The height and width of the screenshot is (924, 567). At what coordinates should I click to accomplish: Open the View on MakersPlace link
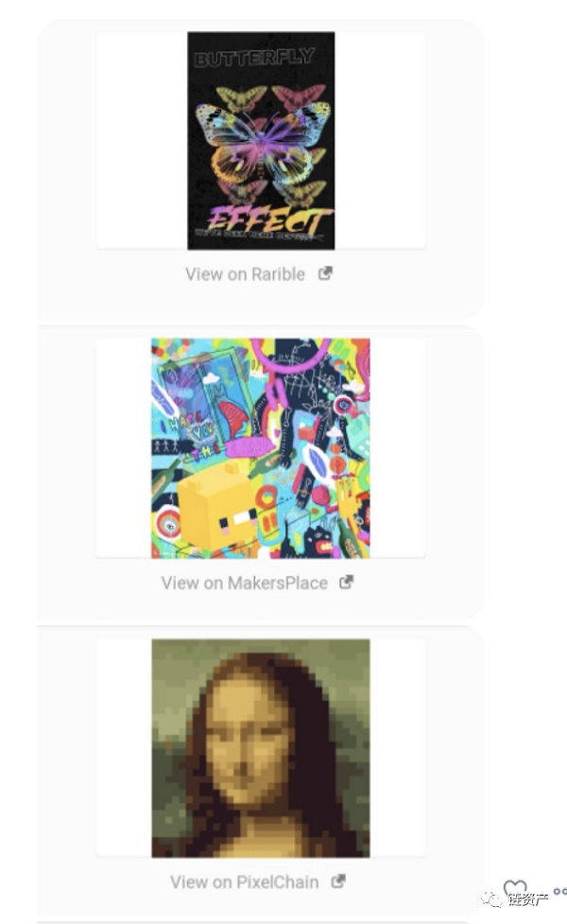click(245, 583)
